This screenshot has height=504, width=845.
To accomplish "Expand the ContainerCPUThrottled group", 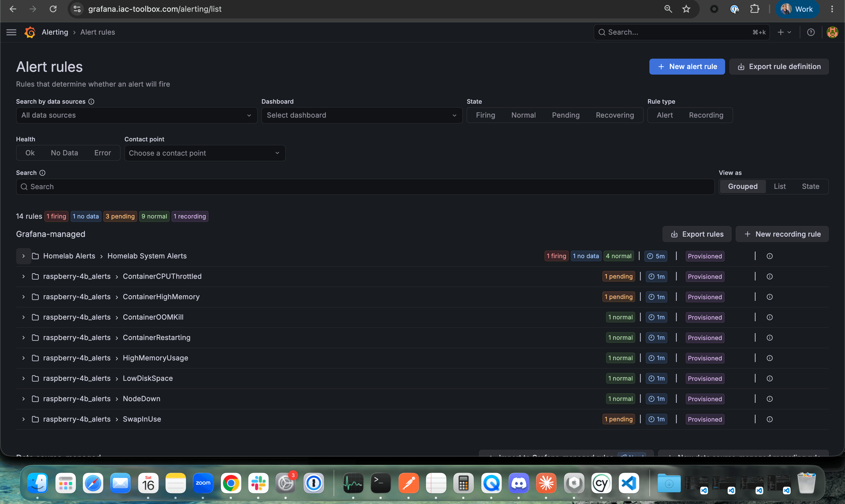I will [23, 277].
